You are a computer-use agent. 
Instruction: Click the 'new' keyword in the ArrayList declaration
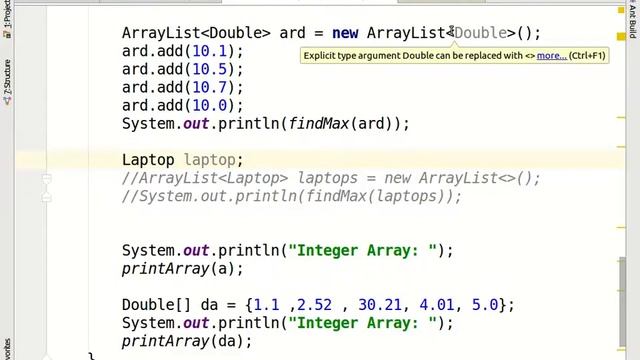pos(345,33)
